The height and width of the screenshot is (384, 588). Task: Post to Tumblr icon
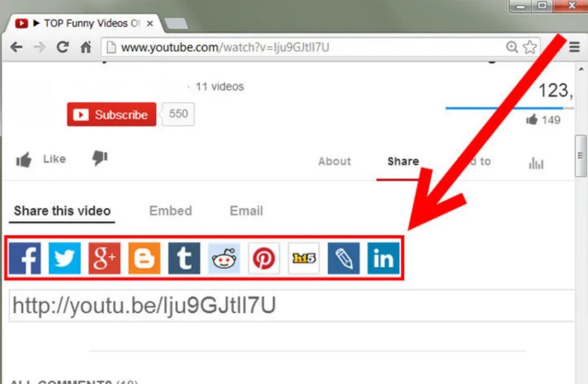tap(184, 258)
